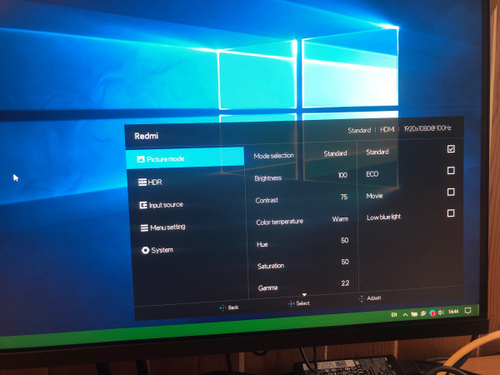Click the Back hint button
Screen dimensions: 500x375
(x=229, y=307)
